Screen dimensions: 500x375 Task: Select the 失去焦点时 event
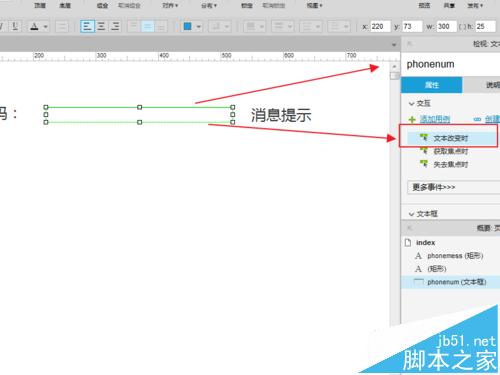click(451, 164)
